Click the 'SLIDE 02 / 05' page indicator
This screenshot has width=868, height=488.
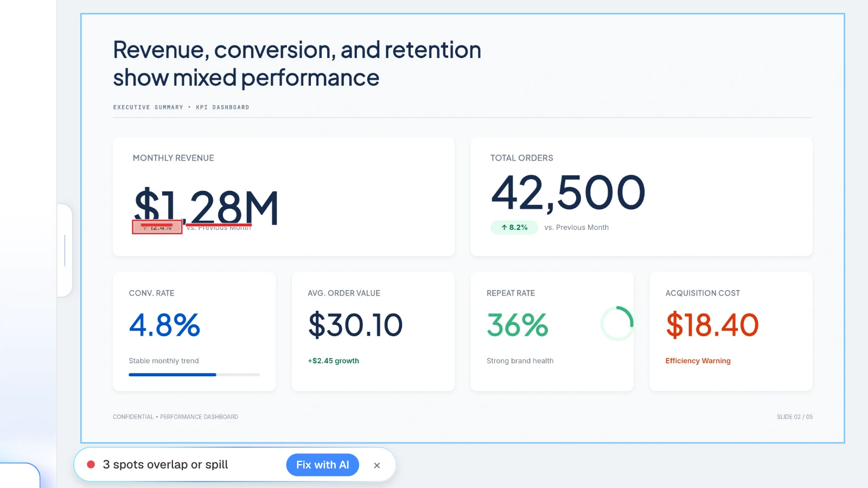795,417
